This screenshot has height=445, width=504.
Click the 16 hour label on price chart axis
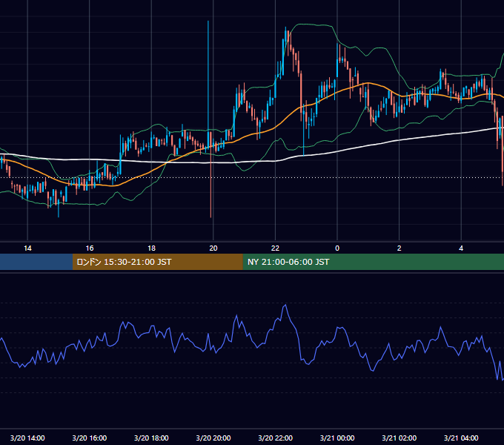[x=90, y=248]
